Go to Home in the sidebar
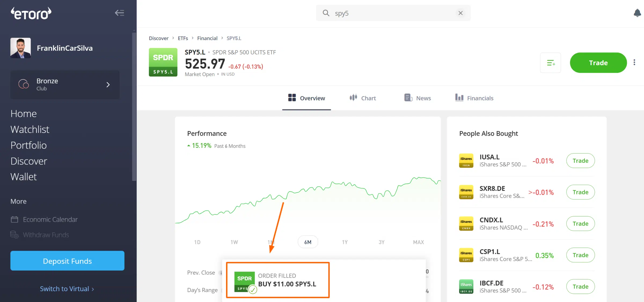Screen dimensions: 644x302 point(24,114)
